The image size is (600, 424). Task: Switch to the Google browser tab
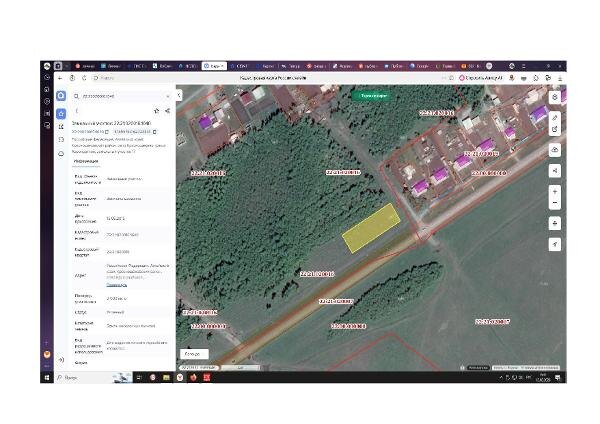(420, 66)
